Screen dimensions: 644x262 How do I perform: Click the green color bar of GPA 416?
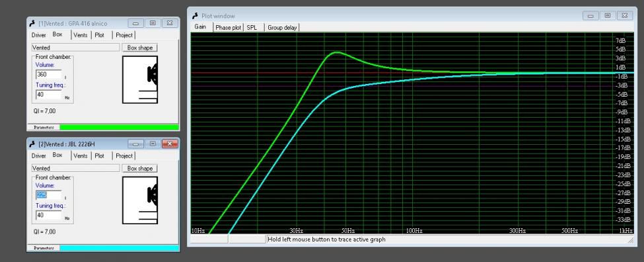[119, 128]
